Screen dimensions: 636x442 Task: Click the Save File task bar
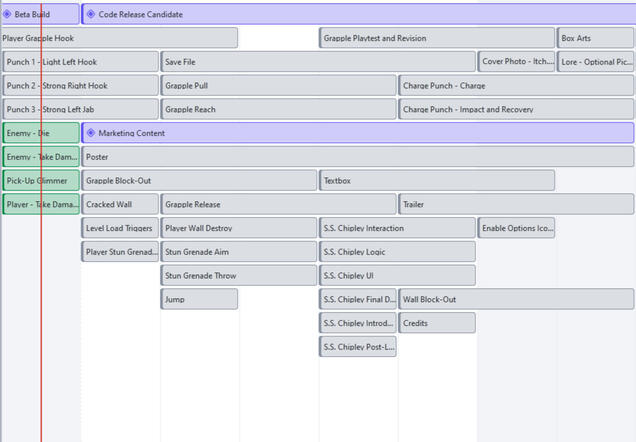[x=318, y=62]
